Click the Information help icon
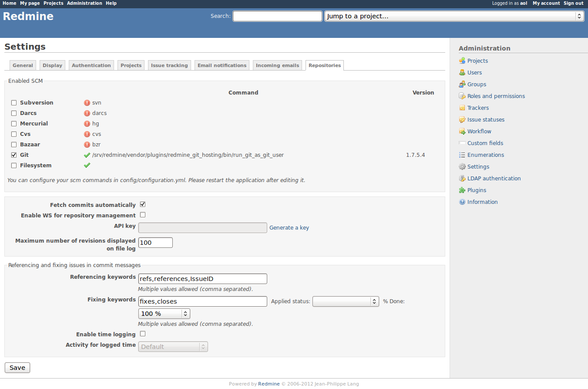This screenshot has width=588, height=389. [x=462, y=202]
